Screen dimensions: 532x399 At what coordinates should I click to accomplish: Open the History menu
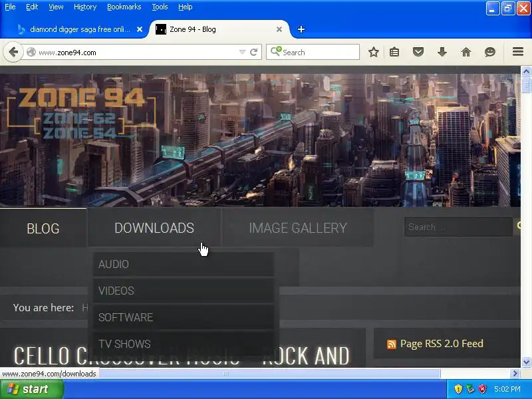[85, 7]
